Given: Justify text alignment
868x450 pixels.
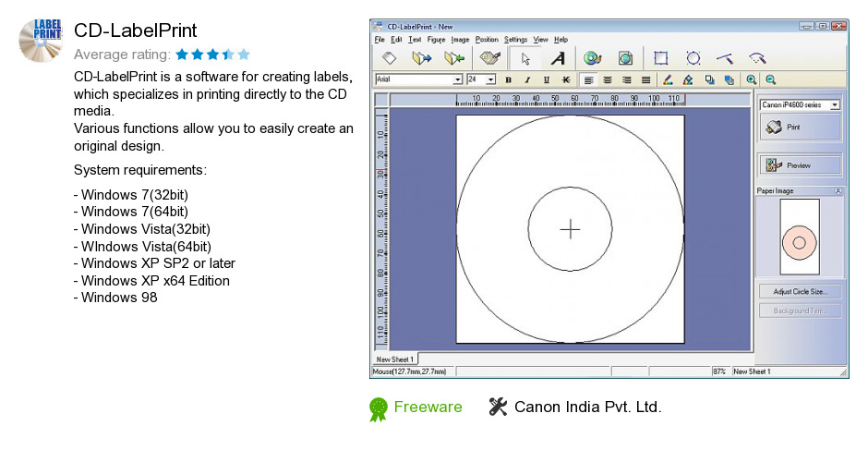Looking at the screenshot, I should pyautogui.click(x=645, y=79).
